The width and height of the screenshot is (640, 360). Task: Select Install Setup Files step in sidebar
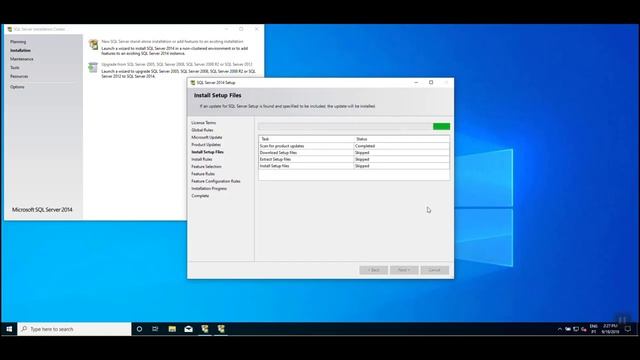[x=207, y=152]
